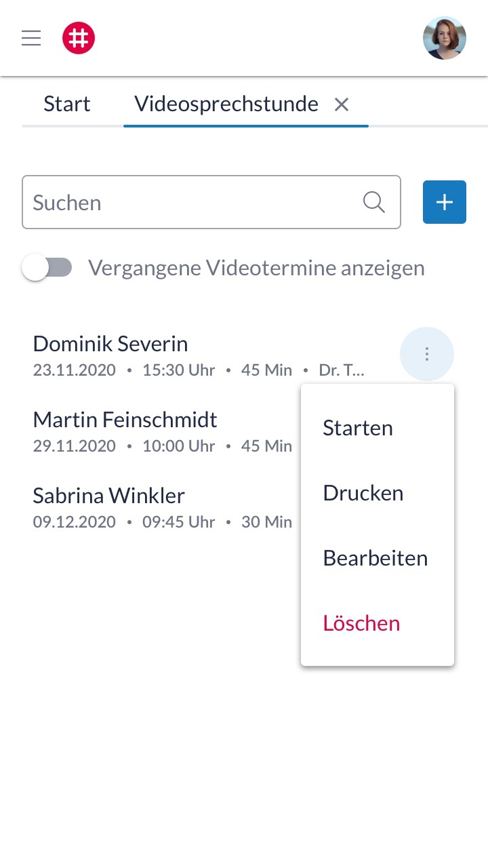This screenshot has width=488, height=868.
Task: Open the user profile avatar
Action: coord(445,38)
